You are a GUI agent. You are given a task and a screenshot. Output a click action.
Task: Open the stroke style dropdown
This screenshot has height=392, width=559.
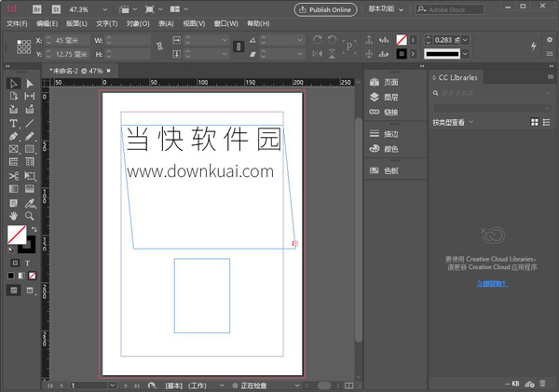pos(465,54)
